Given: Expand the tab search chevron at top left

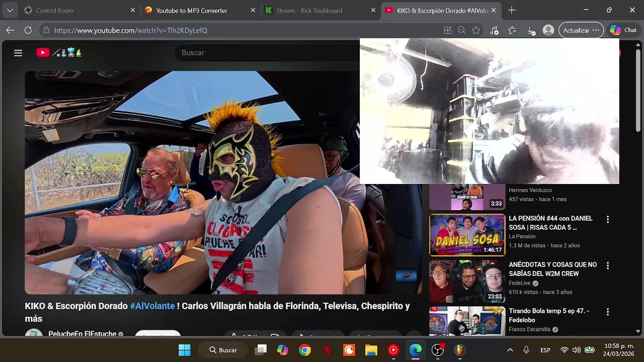Looking at the screenshot, I should [x=10, y=10].
